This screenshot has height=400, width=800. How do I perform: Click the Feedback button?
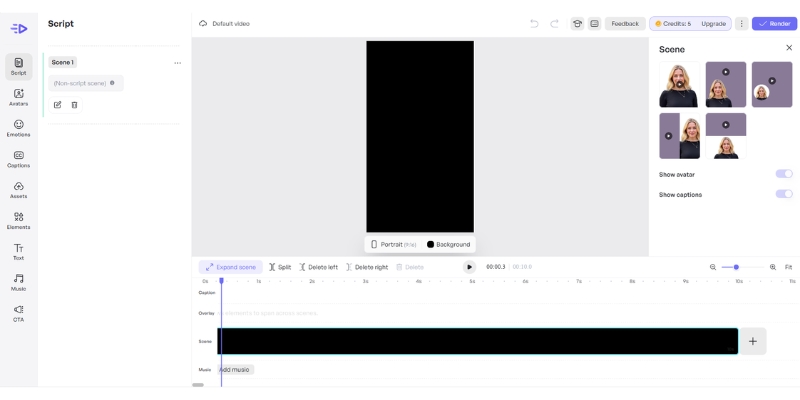[625, 23]
